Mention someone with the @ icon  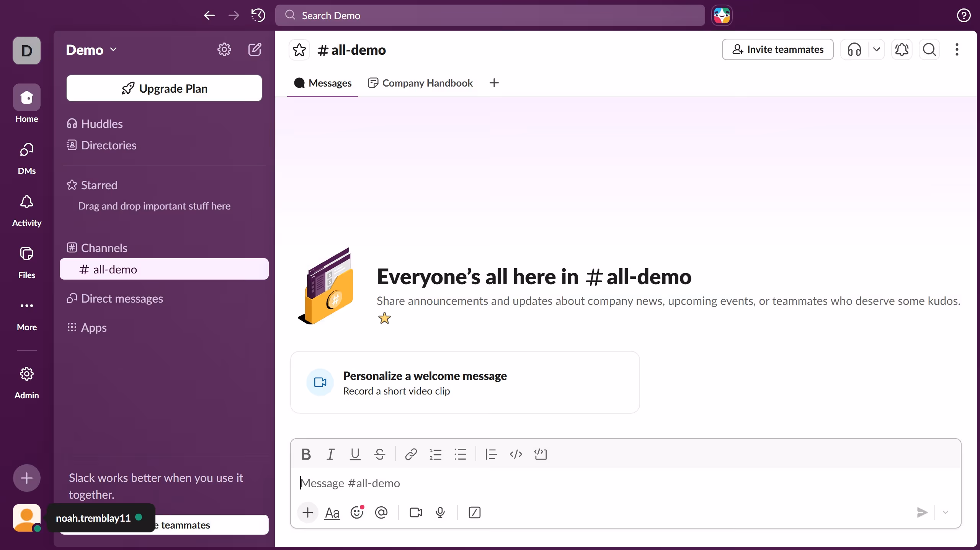[381, 512]
